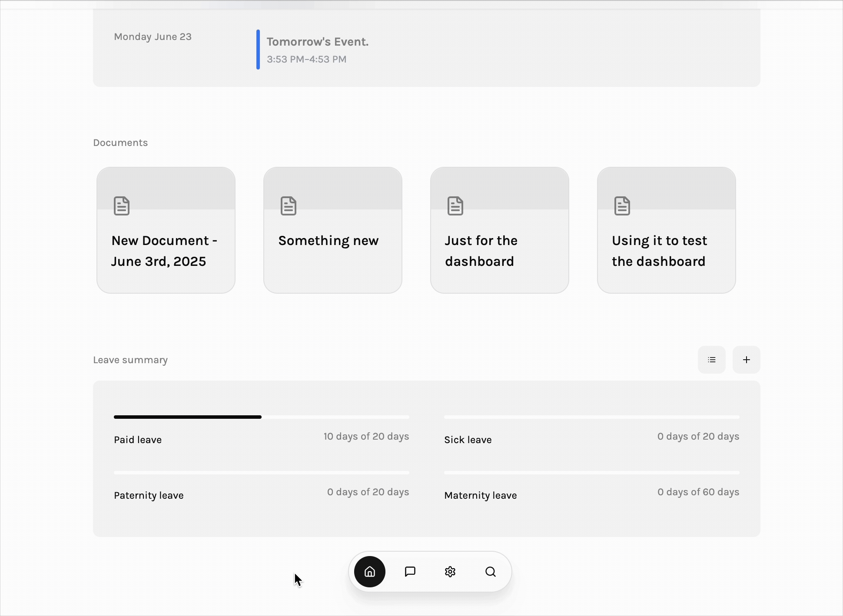Image resolution: width=843 pixels, height=616 pixels.
Task: Click the search magnifier icon
Action: coord(491,572)
